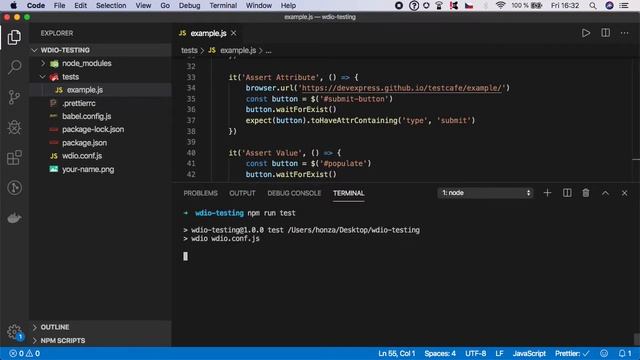
Task: Open the Debug menu
Action: point(189,5)
